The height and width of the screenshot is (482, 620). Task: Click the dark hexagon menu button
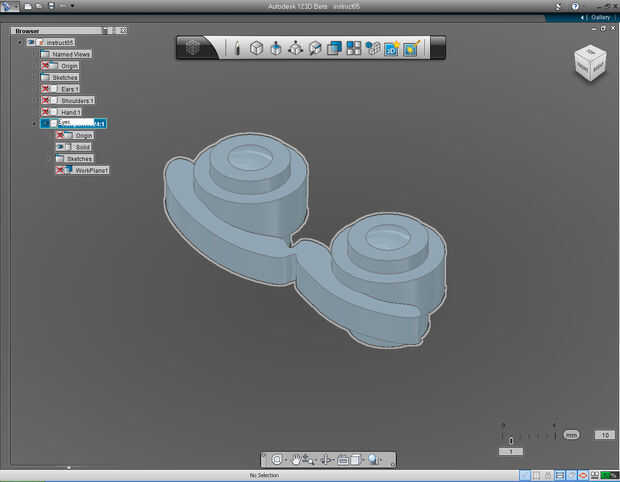(x=193, y=48)
